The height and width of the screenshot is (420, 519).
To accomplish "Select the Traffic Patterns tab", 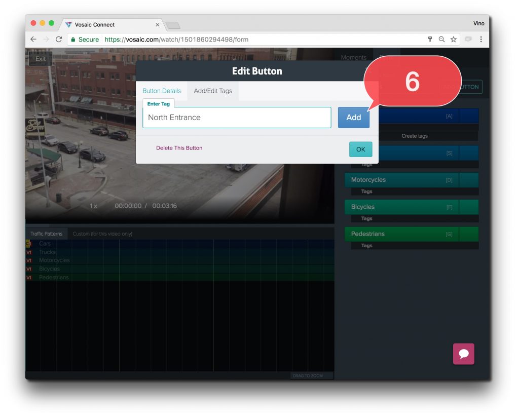I will 46,234.
